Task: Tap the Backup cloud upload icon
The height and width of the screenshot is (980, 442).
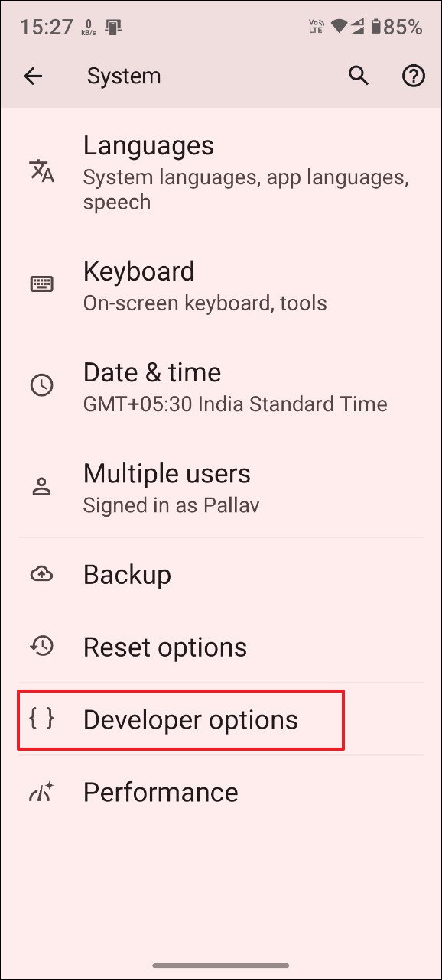Action: 42,574
